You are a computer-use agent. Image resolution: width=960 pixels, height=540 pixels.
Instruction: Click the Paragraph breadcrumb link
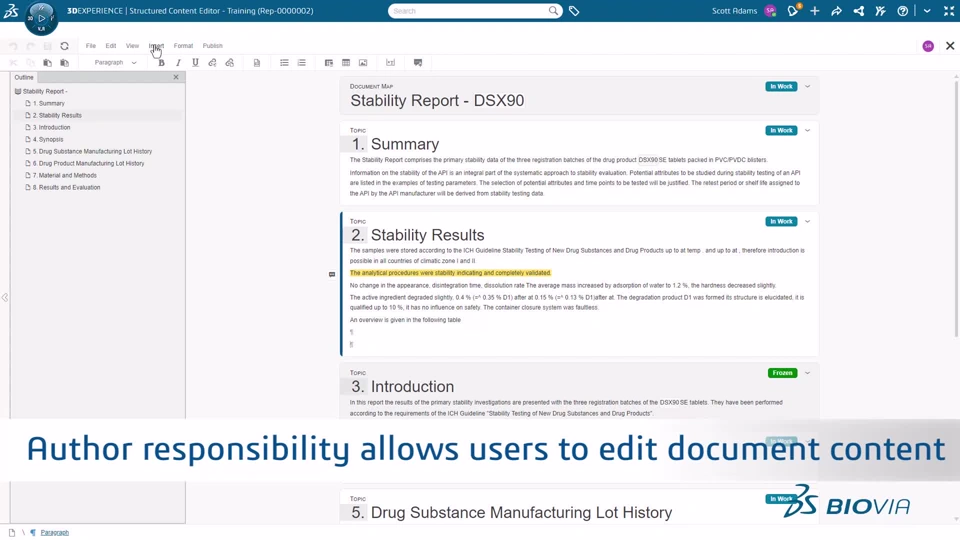click(x=54, y=533)
